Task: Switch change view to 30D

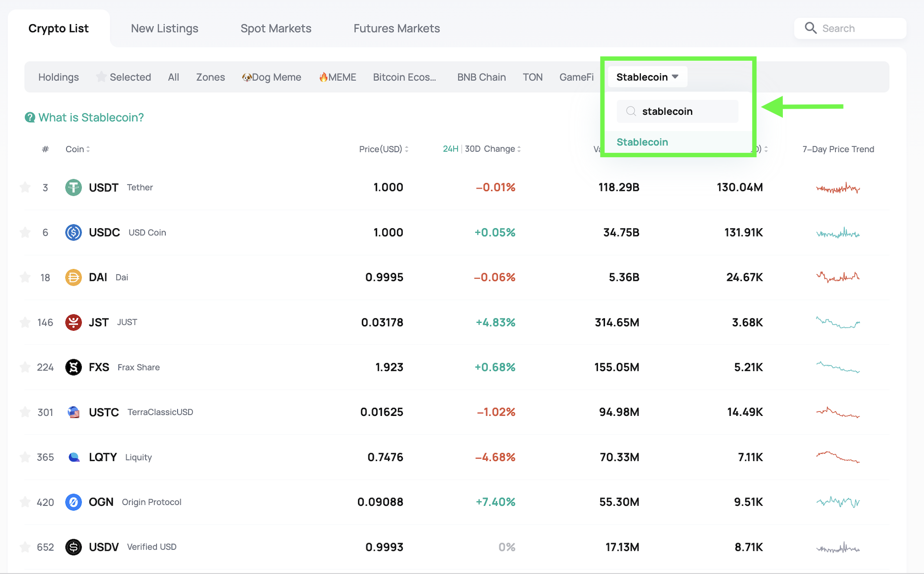Action: coord(472,149)
